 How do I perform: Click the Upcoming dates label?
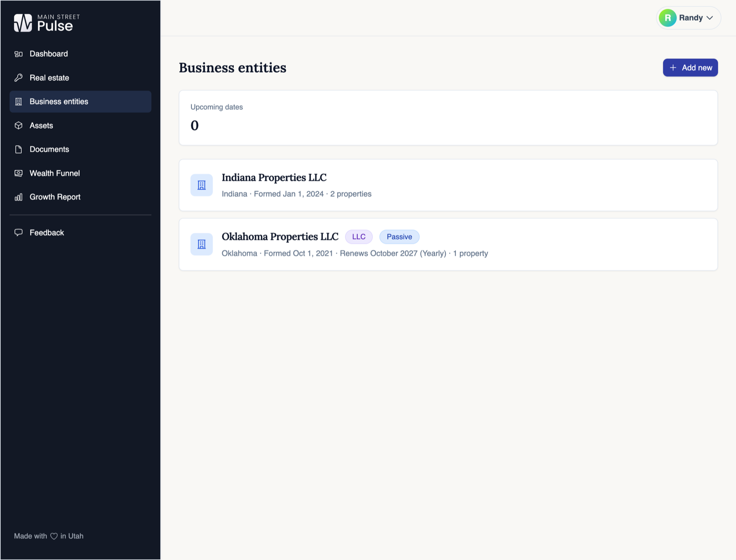(217, 107)
